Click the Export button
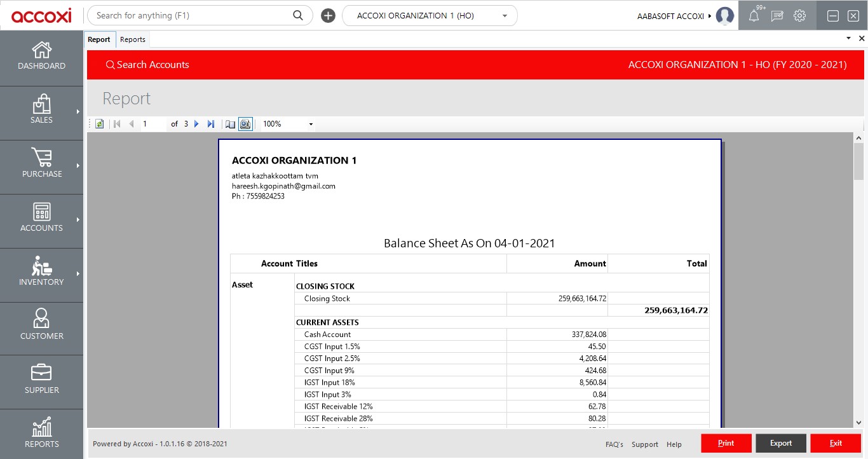This screenshot has width=868, height=459. [x=781, y=443]
